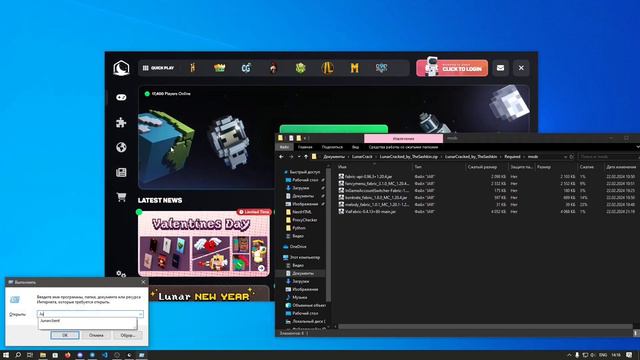The width and height of the screenshot is (640, 360).
Task: Open the gamepad Home tab in launcher sidebar
Action: 121,97
